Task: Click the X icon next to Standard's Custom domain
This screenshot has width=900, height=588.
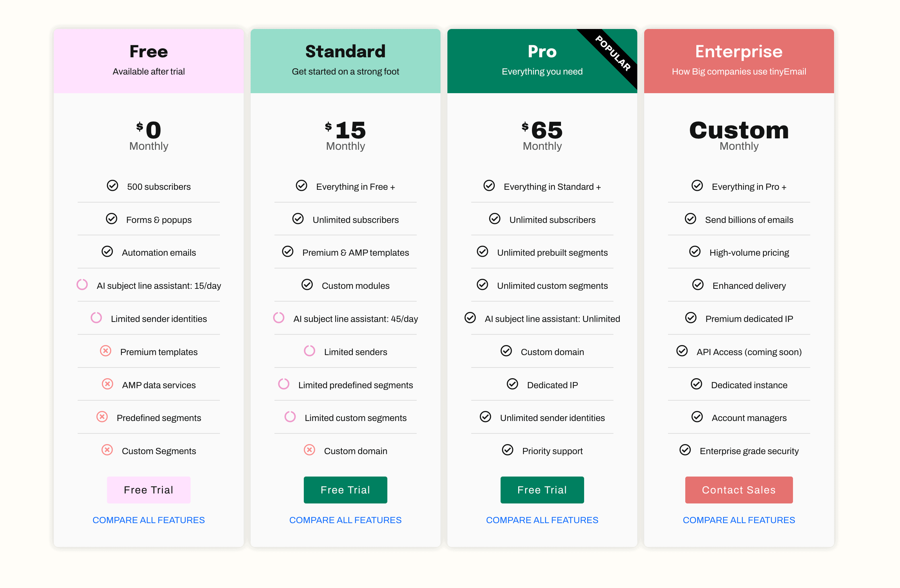Action: tap(309, 450)
